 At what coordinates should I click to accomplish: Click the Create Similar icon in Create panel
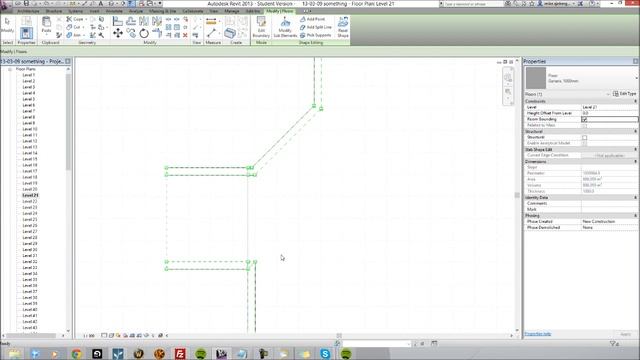point(230,33)
